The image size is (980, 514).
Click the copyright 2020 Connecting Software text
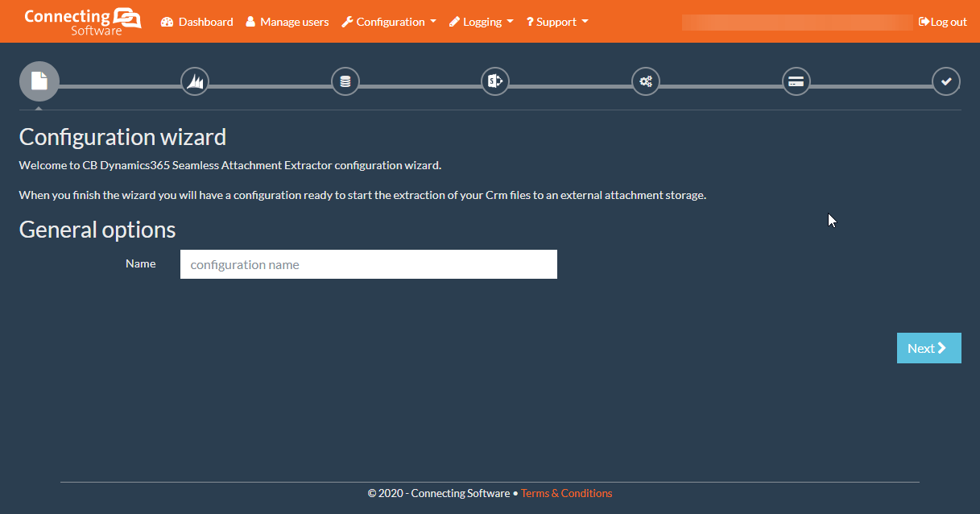[x=439, y=493]
